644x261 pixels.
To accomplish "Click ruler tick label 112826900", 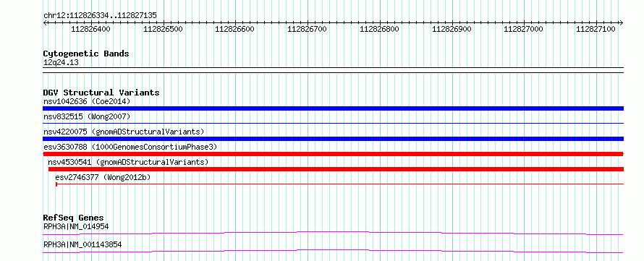I will pyautogui.click(x=452, y=29).
